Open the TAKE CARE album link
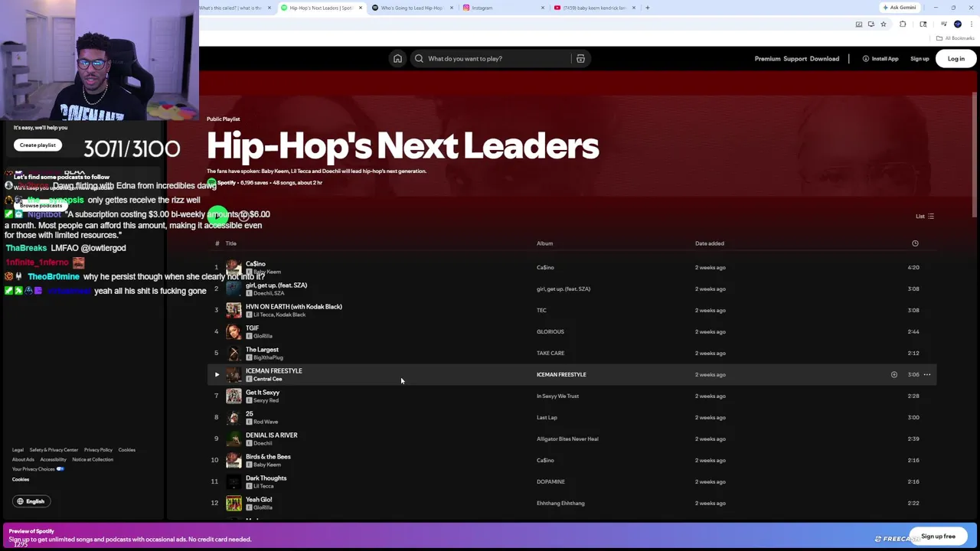 (550, 354)
